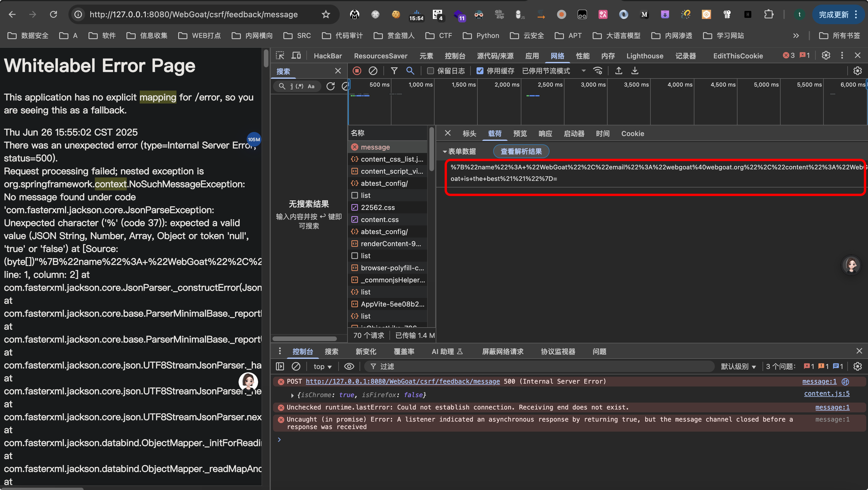Open the console top context dropdown

click(x=322, y=366)
